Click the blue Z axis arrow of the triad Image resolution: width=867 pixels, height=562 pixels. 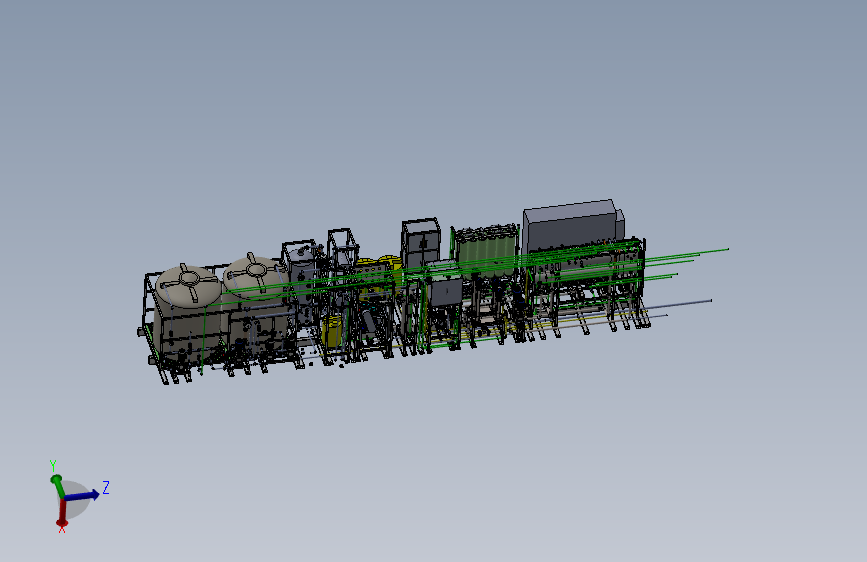pos(83,495)
